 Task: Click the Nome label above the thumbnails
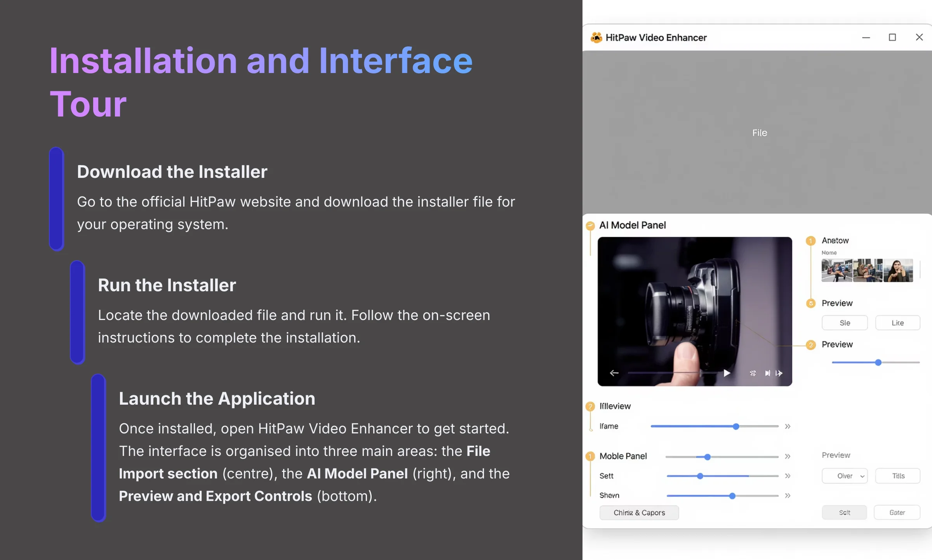click(x=829, y=253)
